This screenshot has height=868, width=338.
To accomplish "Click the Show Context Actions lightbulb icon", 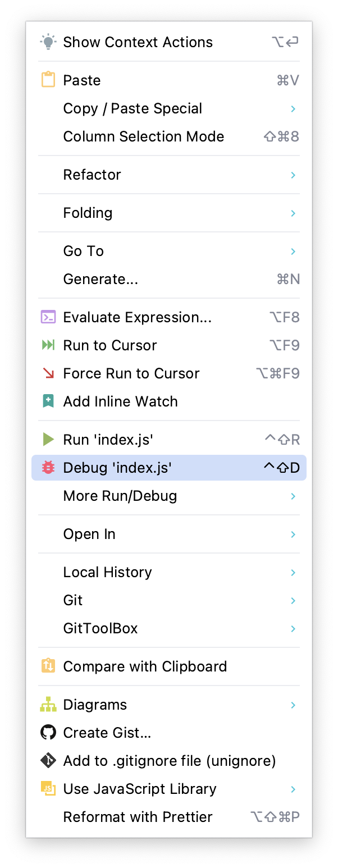I will (48, 42).
